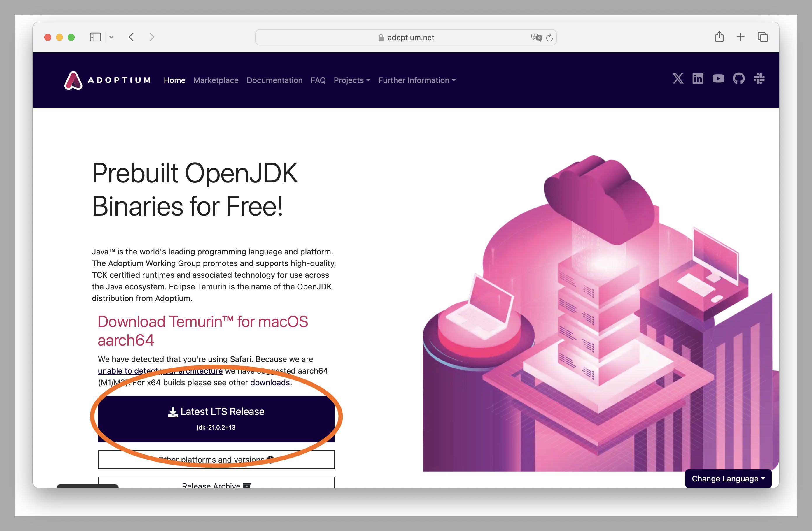Show the tab overview icon
This screenshot has width=812, height=531.
point(762,37)
